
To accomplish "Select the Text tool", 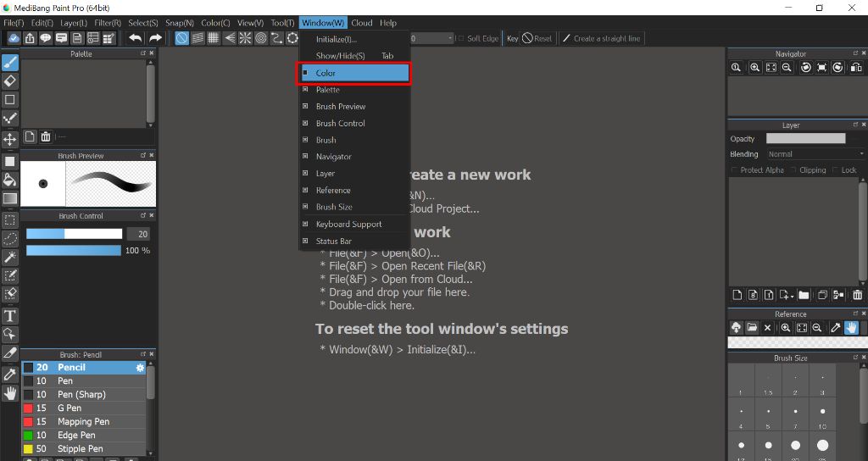I will (10, 315).
